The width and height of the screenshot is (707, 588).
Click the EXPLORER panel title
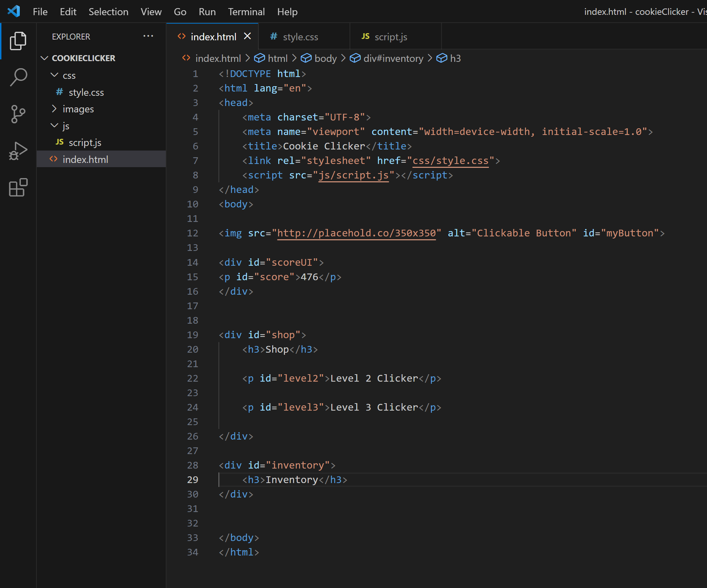71,36
